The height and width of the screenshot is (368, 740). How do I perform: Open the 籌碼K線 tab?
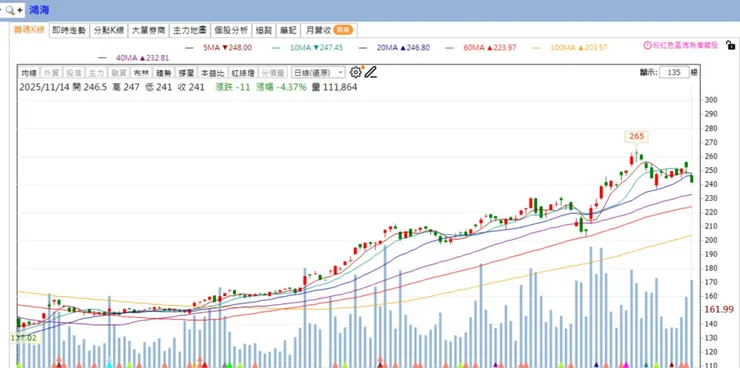[x=29, y=30]
